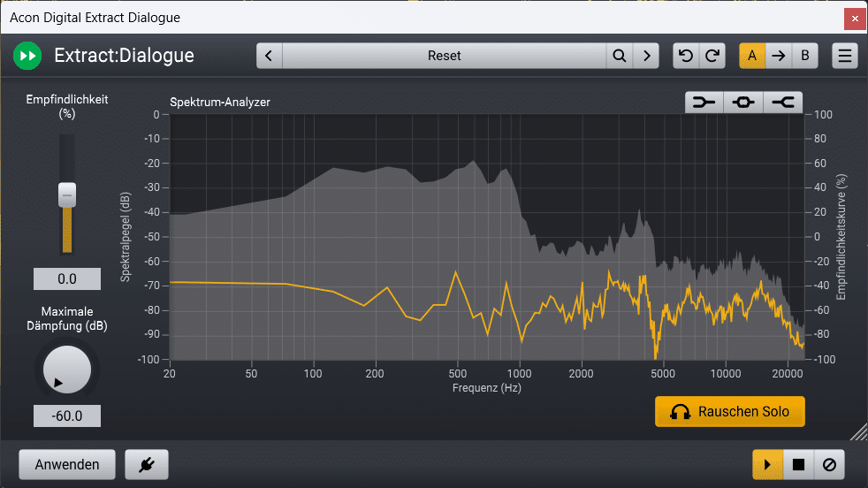Image resolution: width=868 pixels, height=488 pixels.
Task: Copy A settings to B with the arrow
Action: (779, 56)
